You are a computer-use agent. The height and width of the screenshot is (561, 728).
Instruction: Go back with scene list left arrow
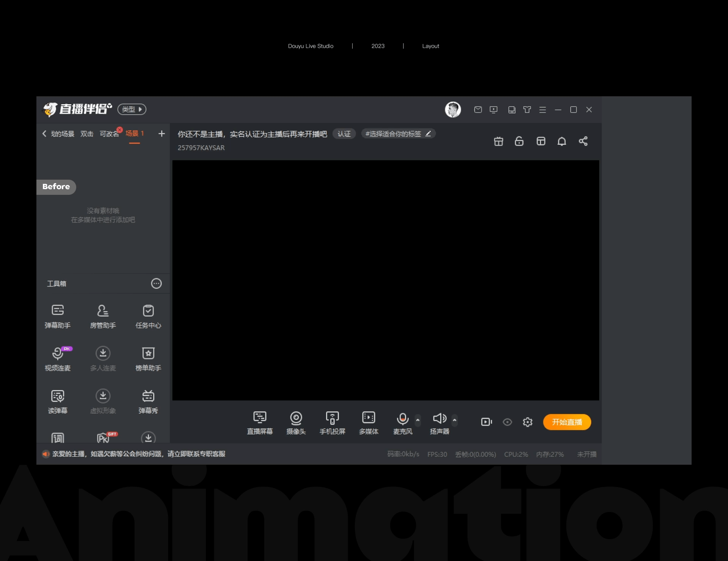pos(44,133)
